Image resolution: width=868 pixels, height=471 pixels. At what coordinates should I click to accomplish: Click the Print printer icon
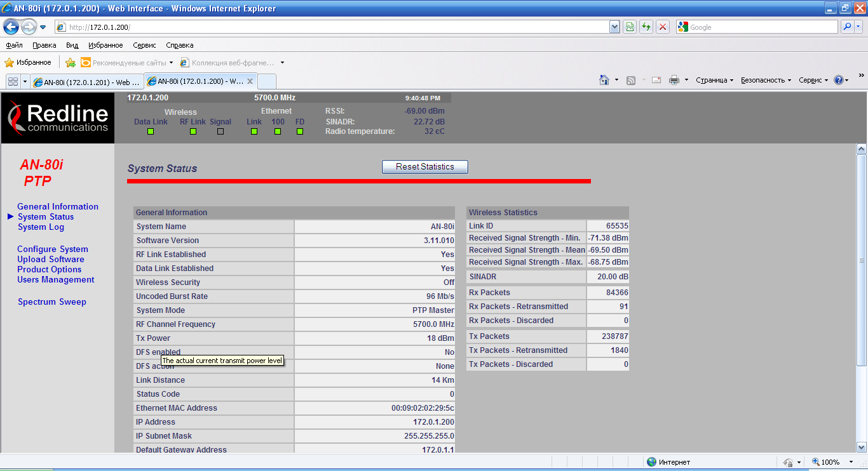click(674, 80)
